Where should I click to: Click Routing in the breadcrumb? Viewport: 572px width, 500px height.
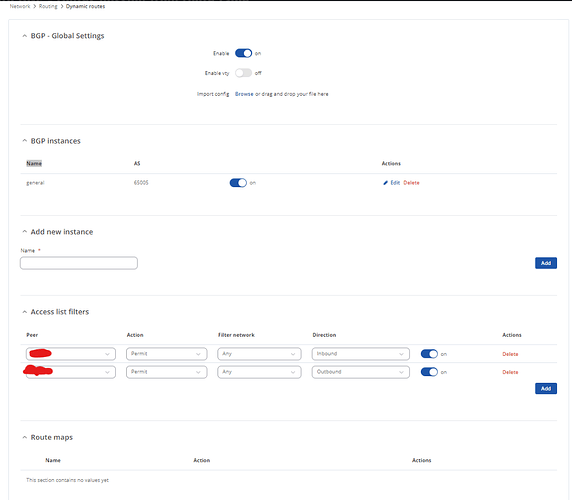tap(48, 6)
